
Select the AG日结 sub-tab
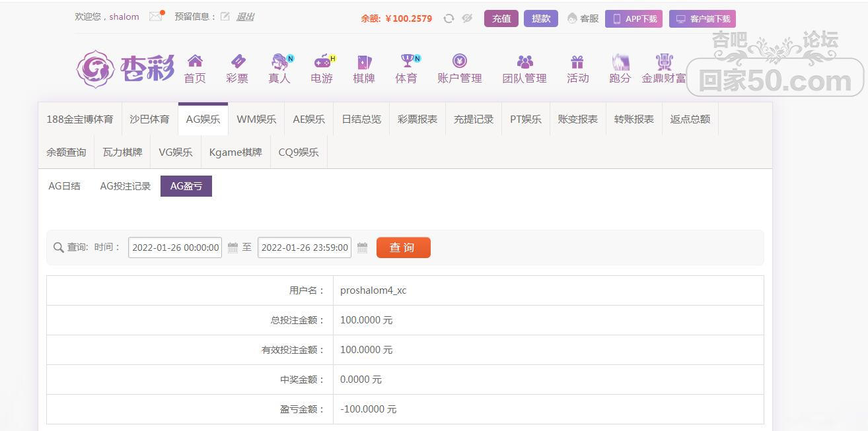coord(65,186)
